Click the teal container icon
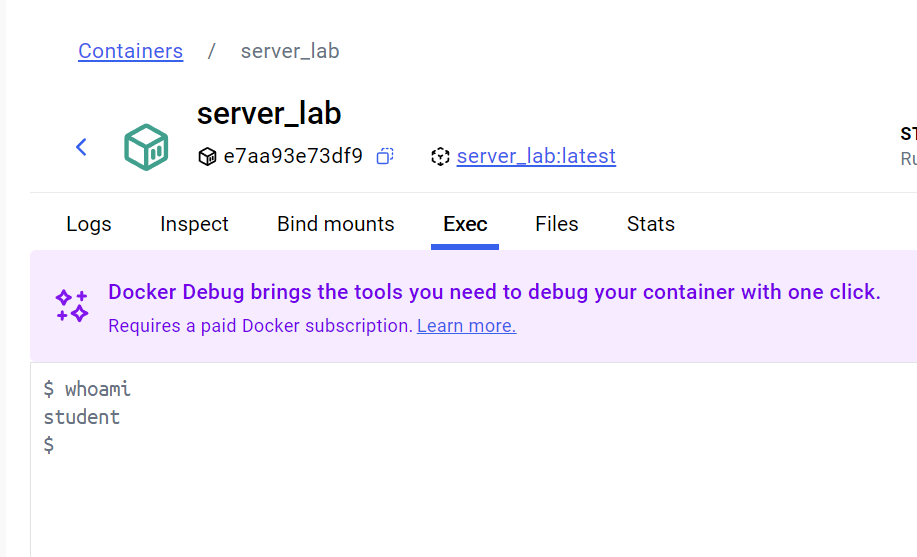Screen dimensions: 917x557 (146, 147)
